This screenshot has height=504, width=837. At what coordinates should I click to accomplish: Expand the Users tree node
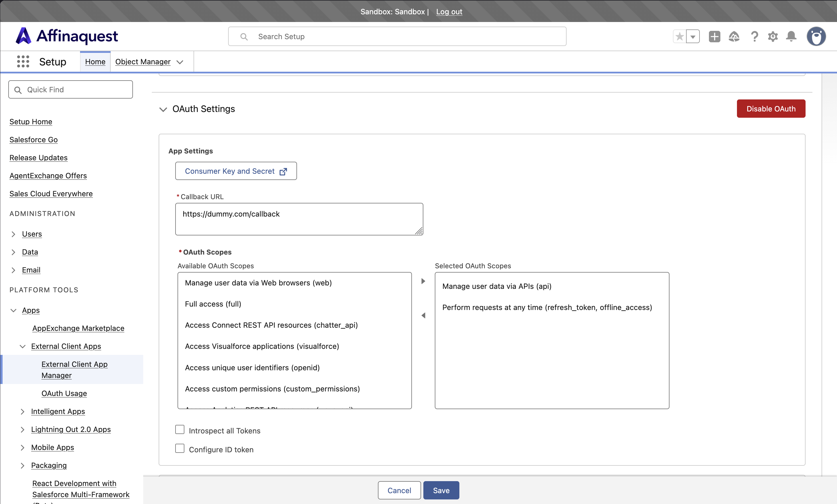point(13,234)
